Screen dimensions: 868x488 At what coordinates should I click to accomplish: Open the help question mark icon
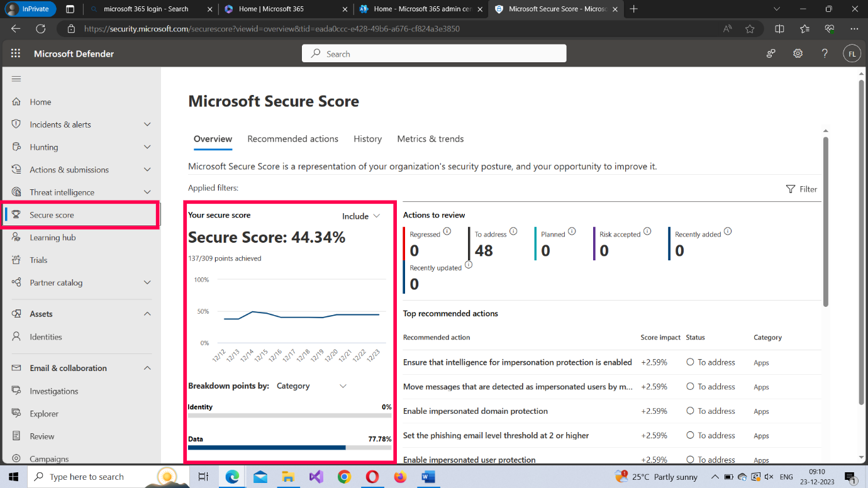825,53
